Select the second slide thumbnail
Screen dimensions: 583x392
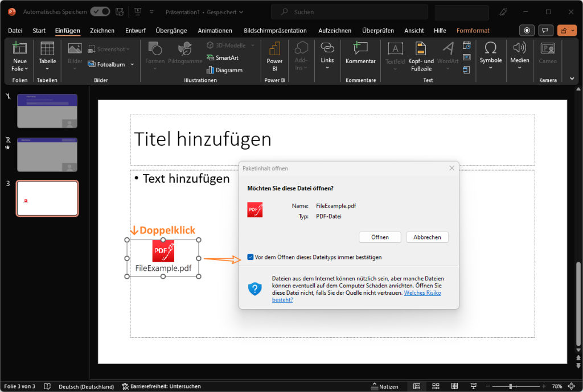47,154
